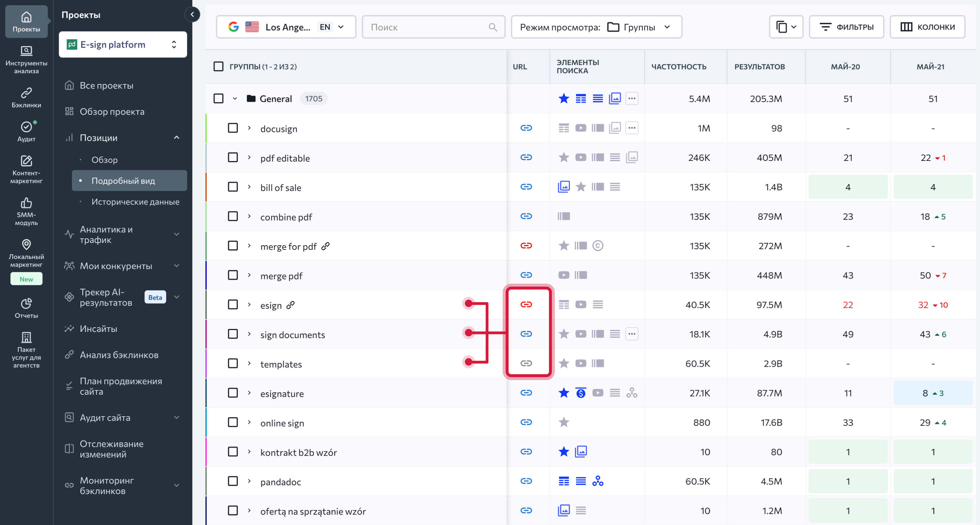This screenshot has height=525, width=980.
Task: Click the search magnifier icon
Action: coord(493,27)
